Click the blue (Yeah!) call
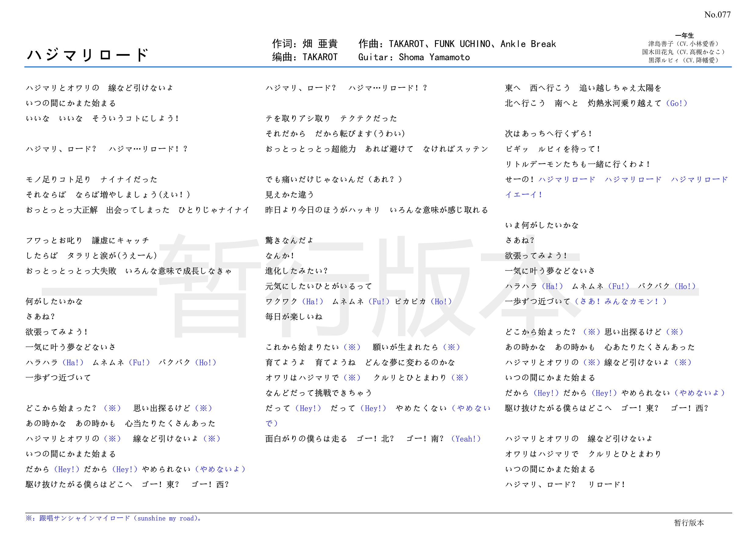The height and width of the screenshot is (535, 756). (x=466, y=439)
